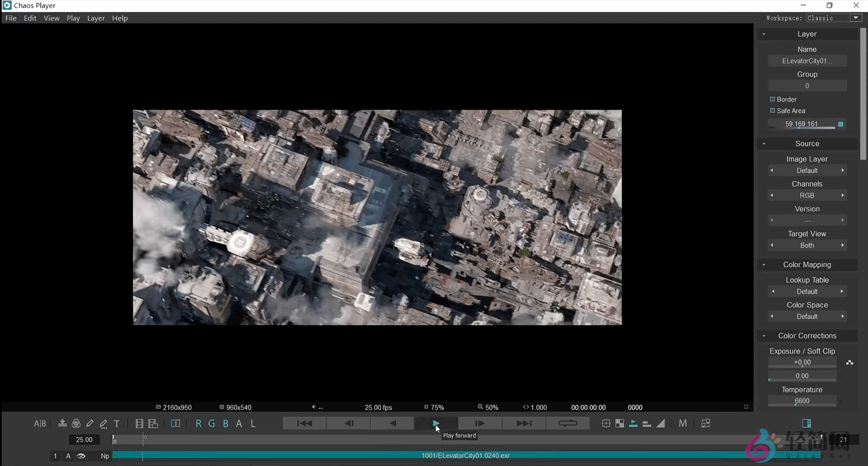Jump to the first frame
Viewport: 868px width, 466px height.
[x=305, y=423]
